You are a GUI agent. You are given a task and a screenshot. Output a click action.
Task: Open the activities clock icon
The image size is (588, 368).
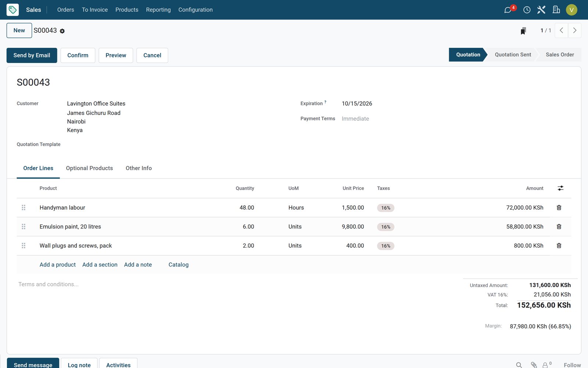[527, 10]
